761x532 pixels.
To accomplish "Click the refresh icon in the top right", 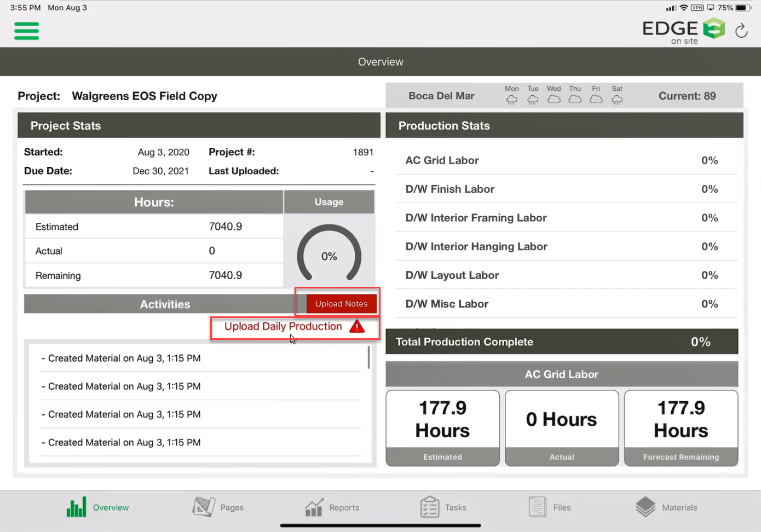I will (741, 31).
